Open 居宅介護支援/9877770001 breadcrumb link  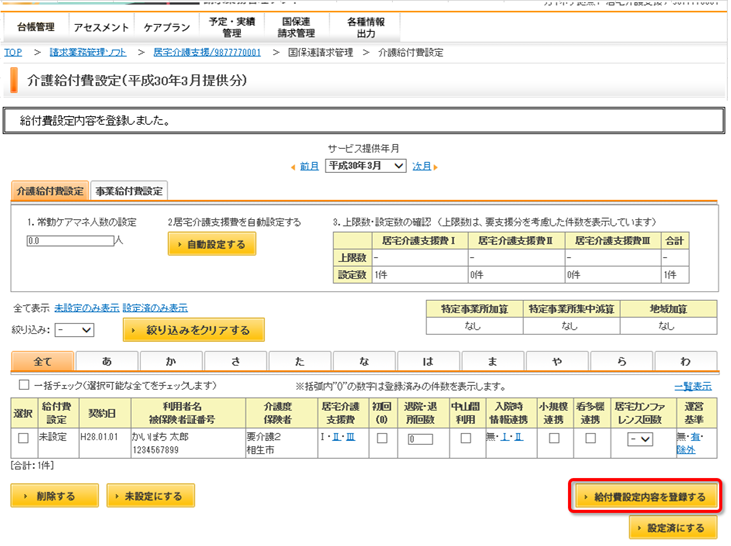click(x=207, y=52)
